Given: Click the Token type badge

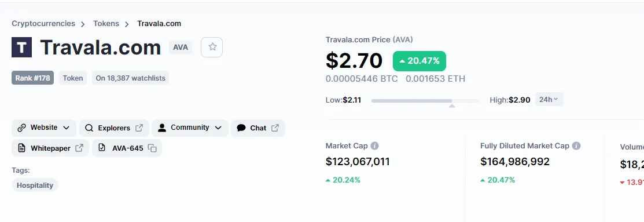Looking at the screenshot, I should pyautogui.click(x=73, y=78).
